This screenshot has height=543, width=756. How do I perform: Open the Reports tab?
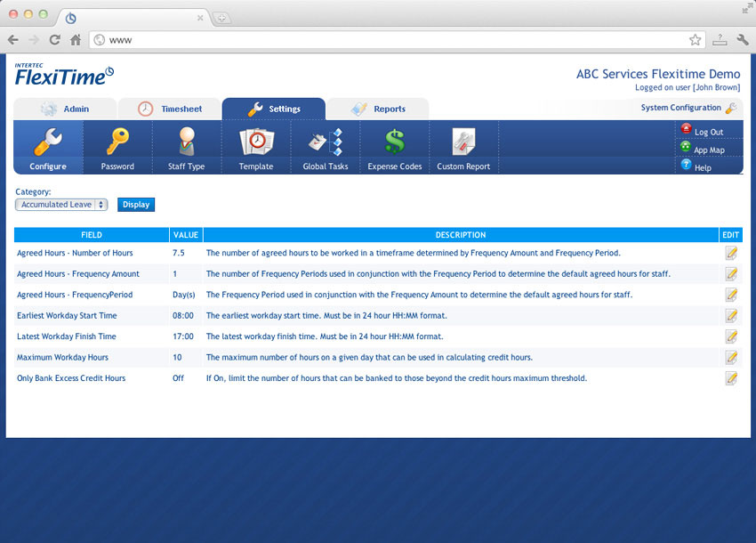point(378,109)
